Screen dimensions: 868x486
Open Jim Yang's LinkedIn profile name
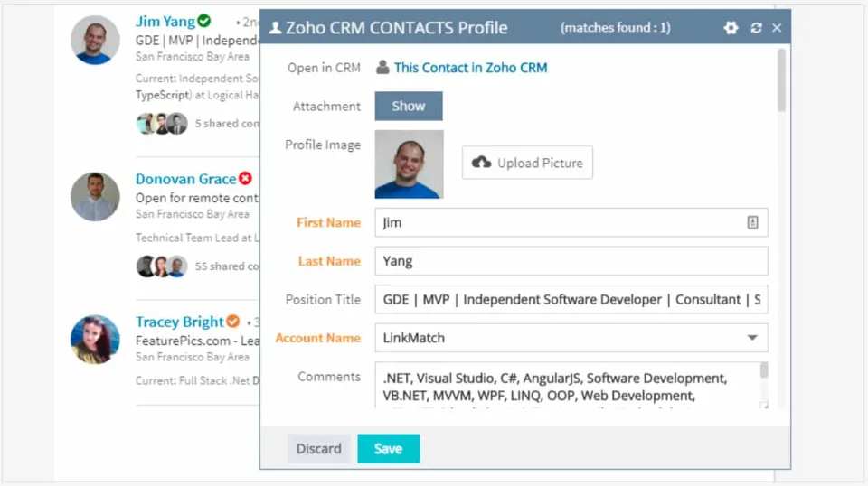(165, 21)
